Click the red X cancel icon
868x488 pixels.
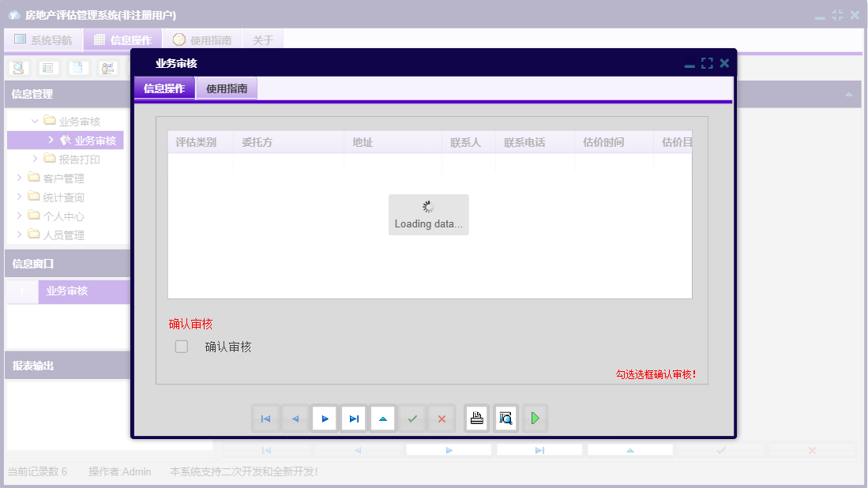(x=441, y=418)
